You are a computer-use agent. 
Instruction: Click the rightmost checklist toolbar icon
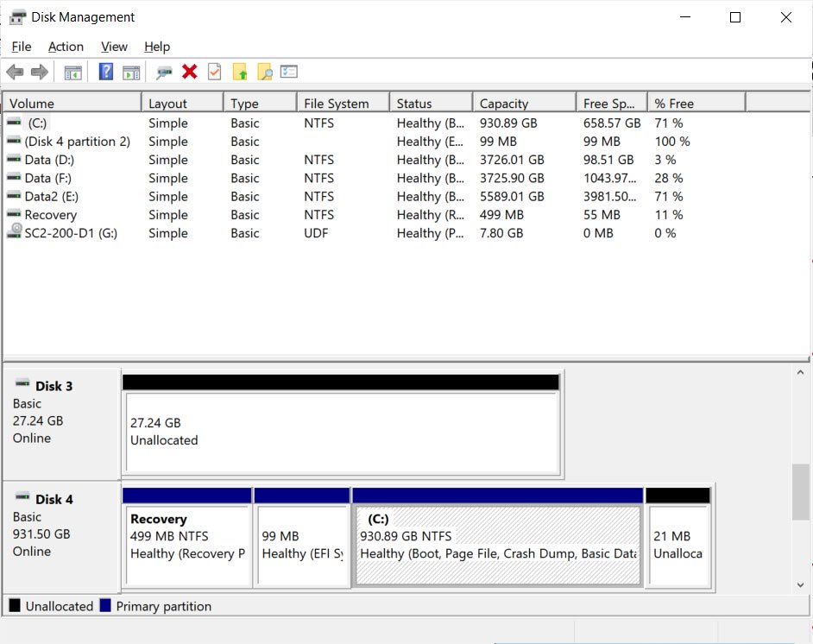coord(287,71)
